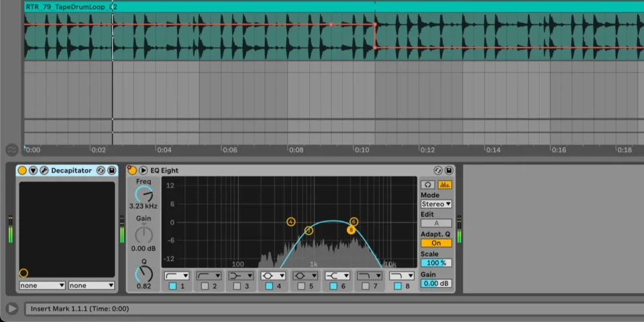
Task: Toggle the Decapitator device activator
Action: (22, 170)
